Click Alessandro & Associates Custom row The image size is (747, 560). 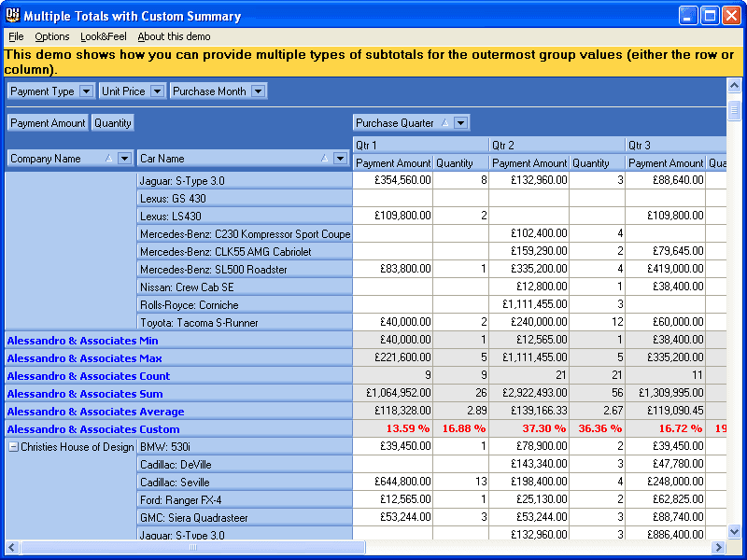click(178, 429)
